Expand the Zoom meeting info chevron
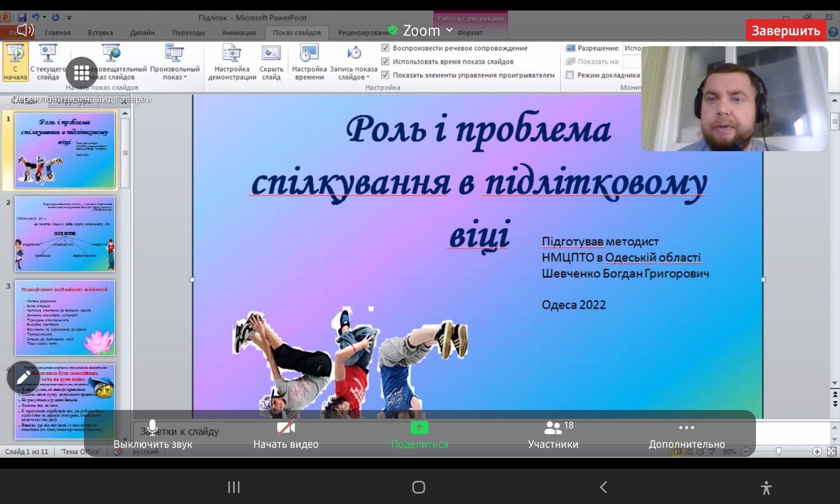The width and height of the screenshot is (840, 504). point(449,30)
